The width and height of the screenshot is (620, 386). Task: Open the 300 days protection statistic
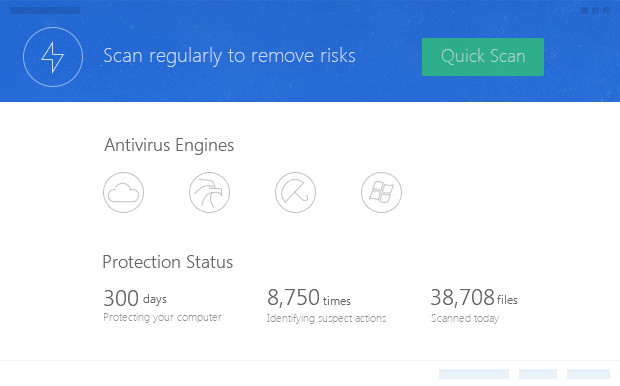135,298
